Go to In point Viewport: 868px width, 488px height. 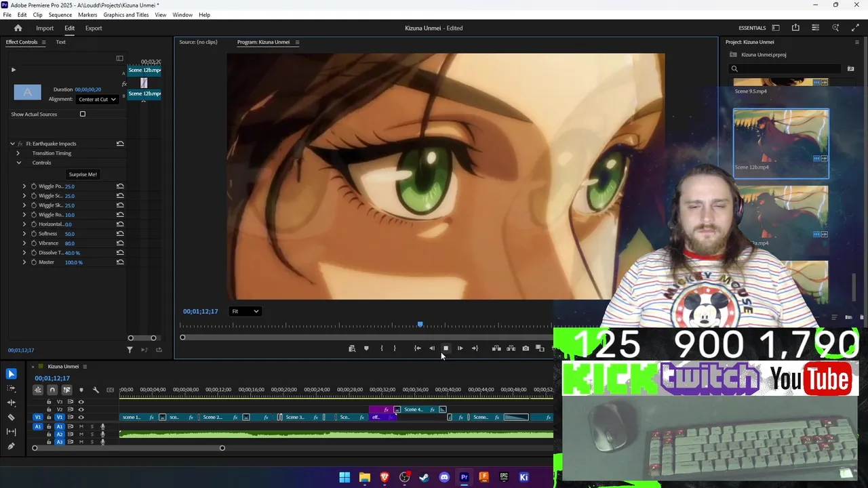417,348
